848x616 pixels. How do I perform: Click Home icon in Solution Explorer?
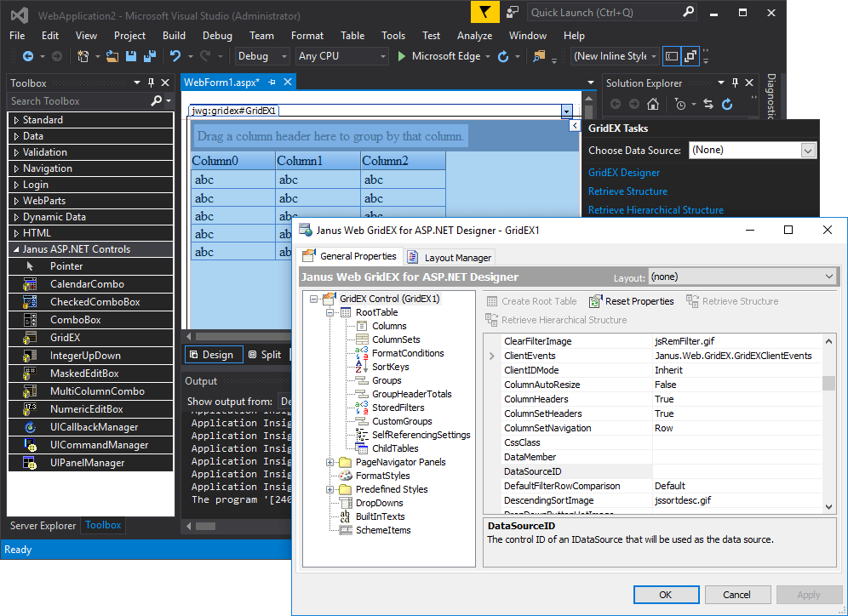[653, 105]
